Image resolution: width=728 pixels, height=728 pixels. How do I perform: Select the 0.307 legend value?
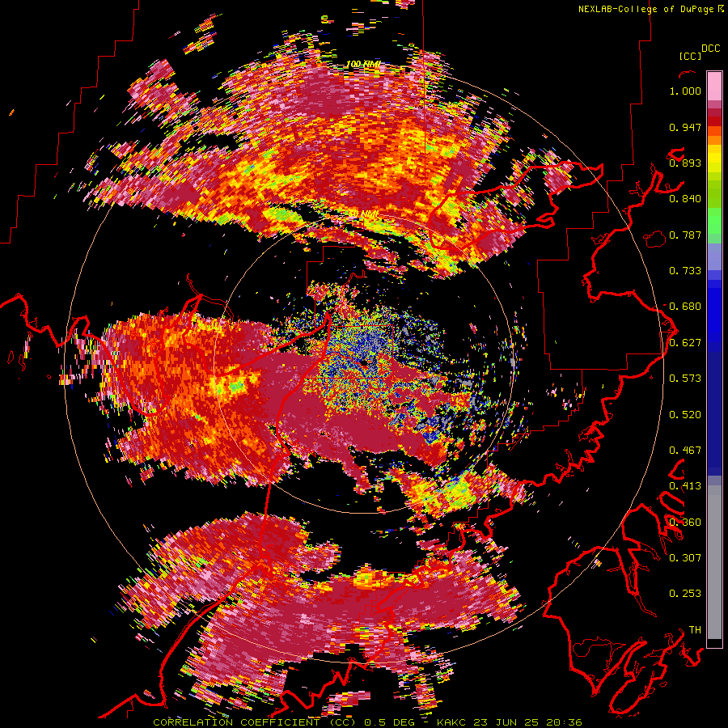click(685, 557)
